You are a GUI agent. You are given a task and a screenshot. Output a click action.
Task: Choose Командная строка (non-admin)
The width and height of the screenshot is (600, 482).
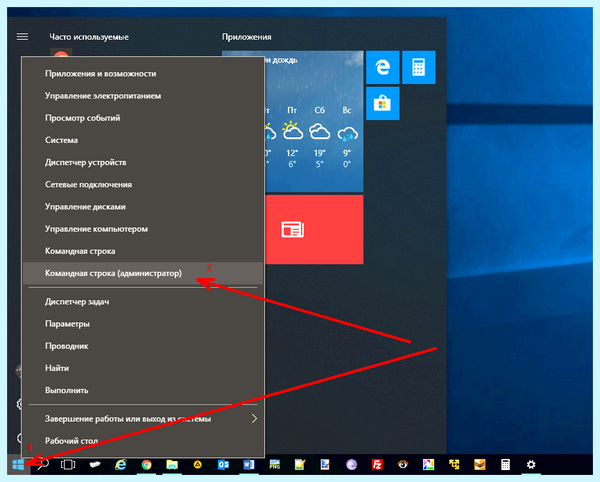coord(143,251)
